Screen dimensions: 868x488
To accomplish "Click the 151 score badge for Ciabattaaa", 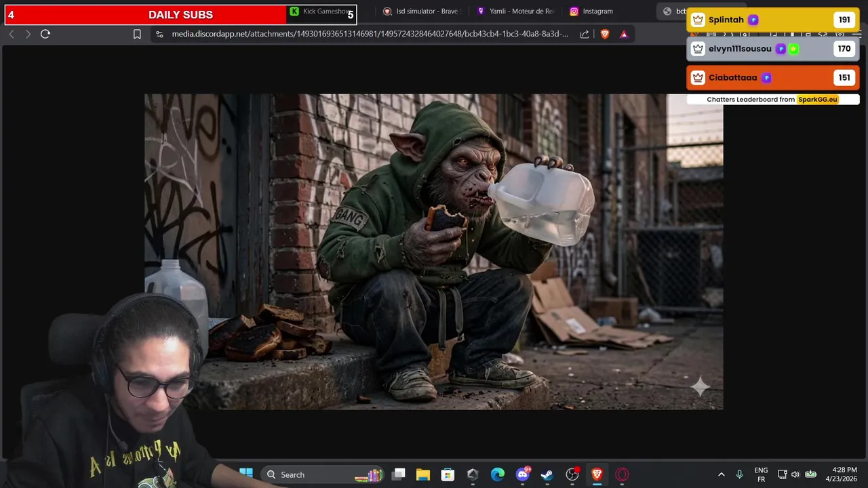I will pos(844,77).
